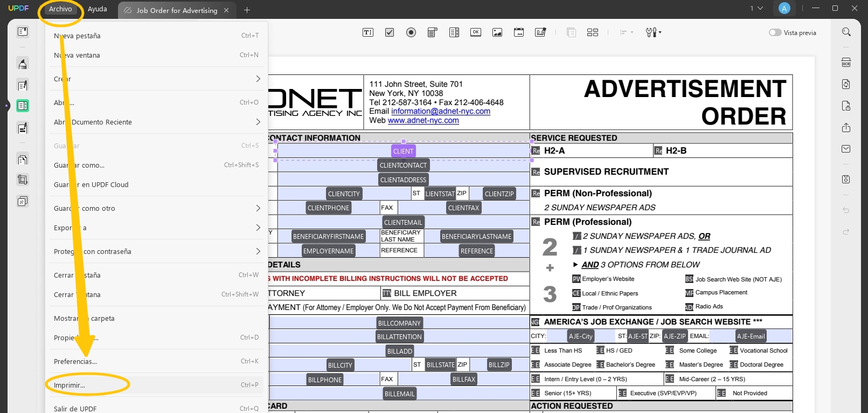Open the form tools settings dropdown

(x=654, y=32)
